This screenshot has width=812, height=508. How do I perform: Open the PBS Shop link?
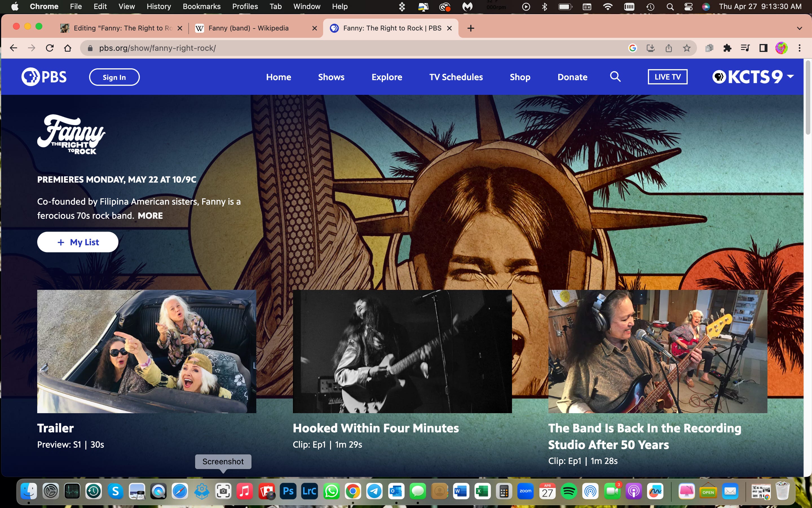520,77
